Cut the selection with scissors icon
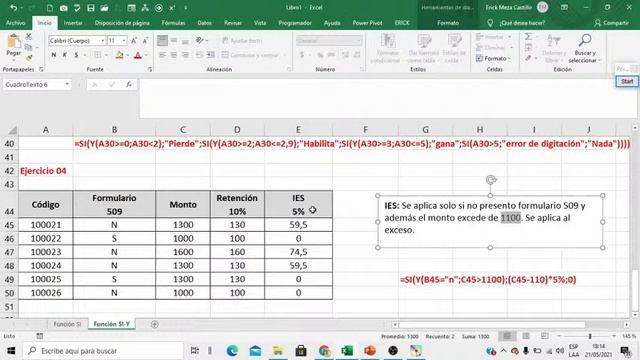 click(29, 37)
